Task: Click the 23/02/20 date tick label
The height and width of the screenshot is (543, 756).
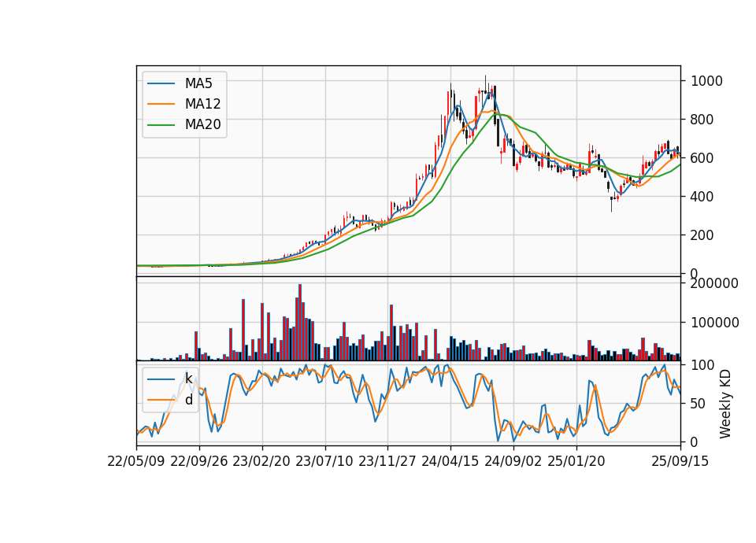Action: pos(261,461)
